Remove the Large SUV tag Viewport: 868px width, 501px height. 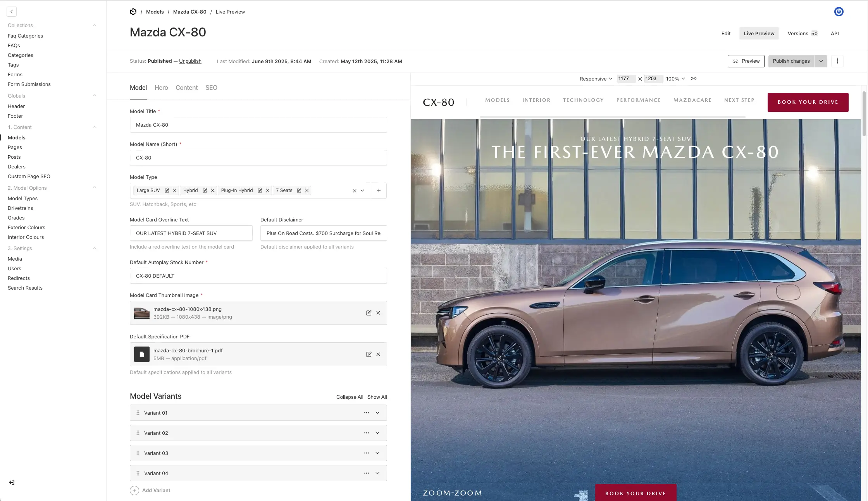click(x=175, y=190)
